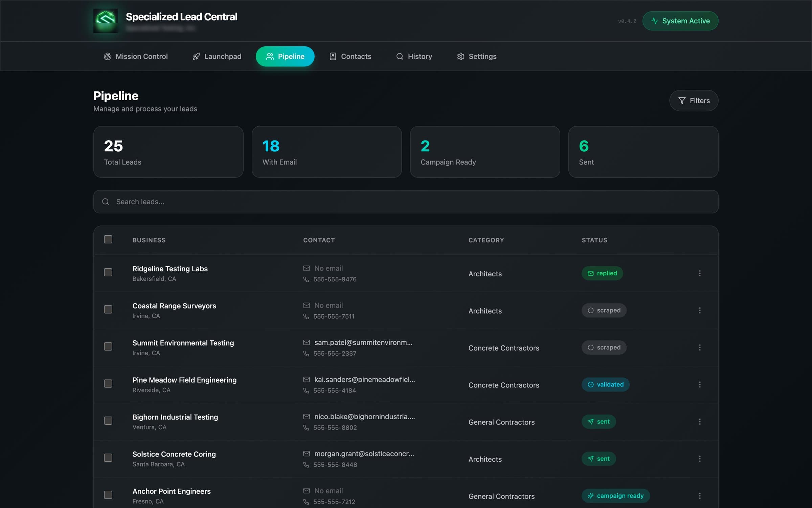The width and height of the screenshot is (812, 508).
Task: Open the Contacts tab
Action: 350,56
